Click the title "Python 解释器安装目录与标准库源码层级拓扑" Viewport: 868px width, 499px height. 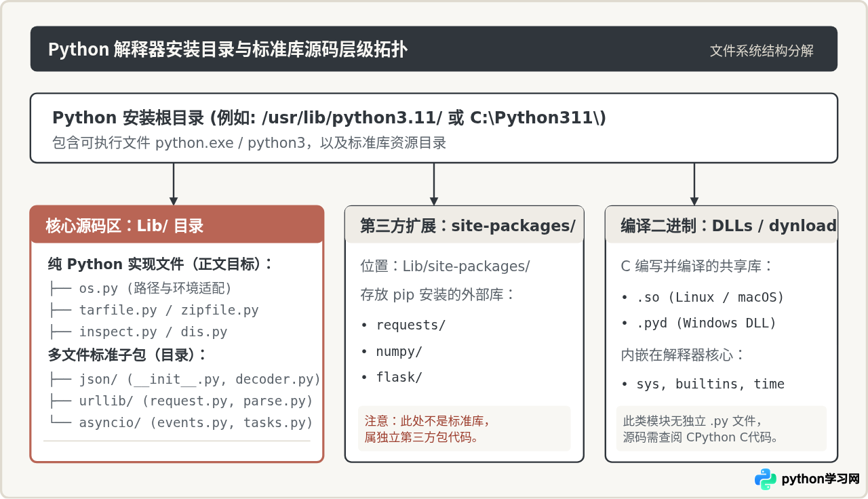[x=227, y=49]
